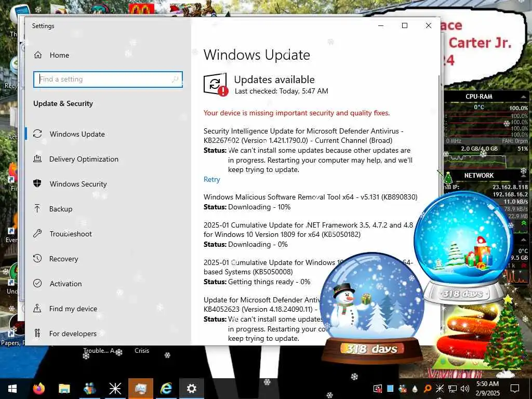This screenshot has width=532, height=399.
Task: Click the Settings gear on the taskbar
Action: pyautogui.click(x=191, y=389)
